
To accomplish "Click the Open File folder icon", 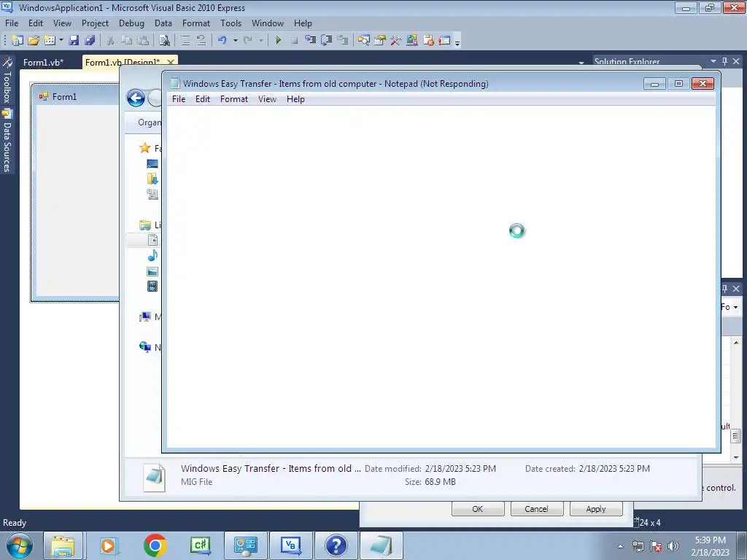I will pos(34,41).
